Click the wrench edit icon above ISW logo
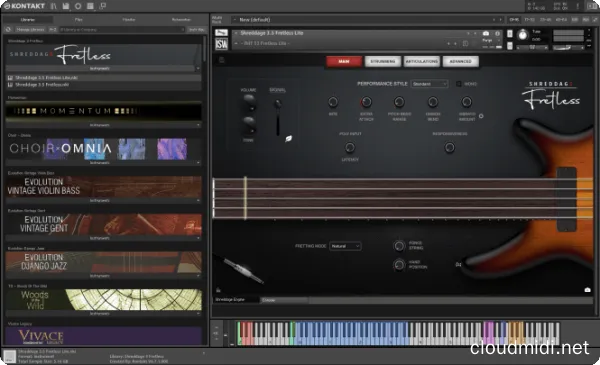 click(x=222, y=33)
